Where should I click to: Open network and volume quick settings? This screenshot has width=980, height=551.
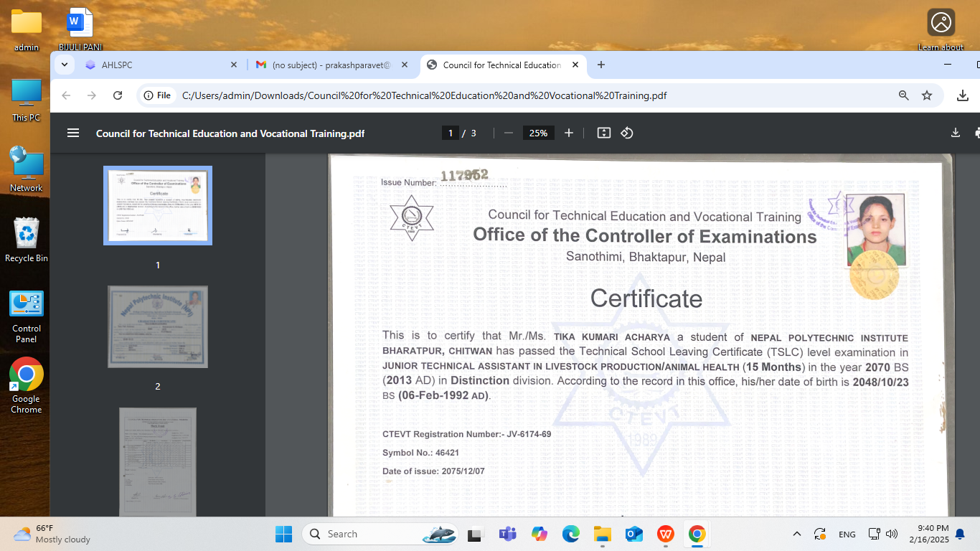[x=883, y=534]
